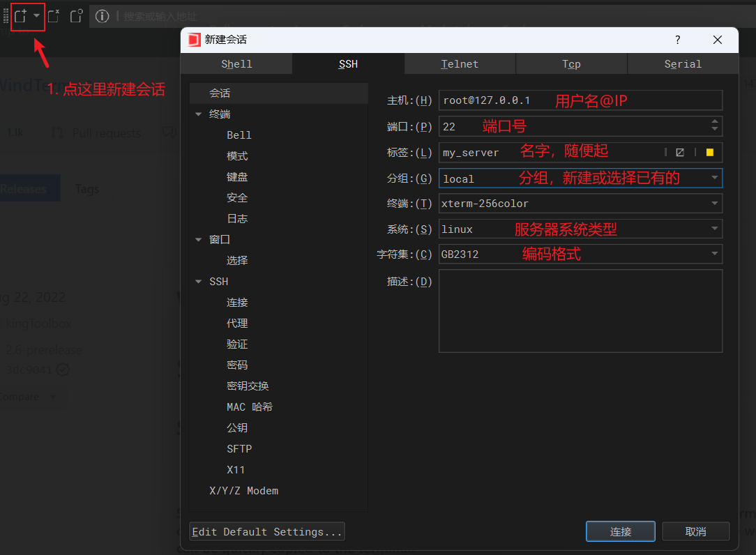Select 连接 in the tree
The image size is (756, 555).
tap(237, 303)
